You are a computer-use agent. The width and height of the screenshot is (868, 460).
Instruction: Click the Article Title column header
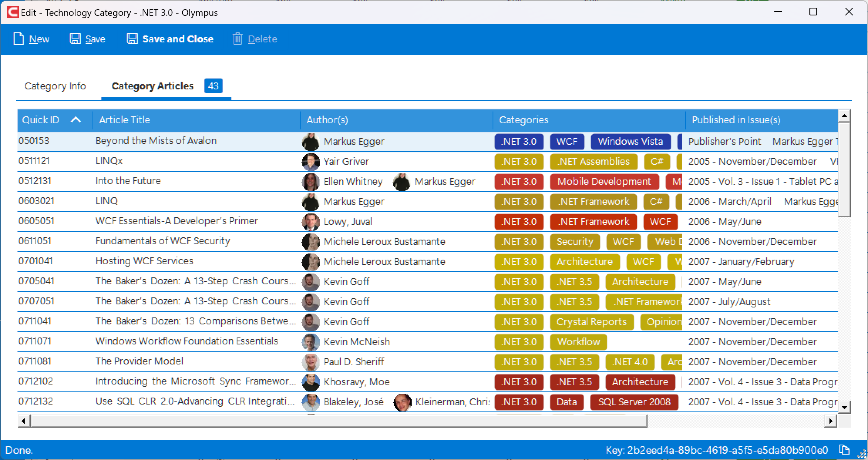coord(196,120)
